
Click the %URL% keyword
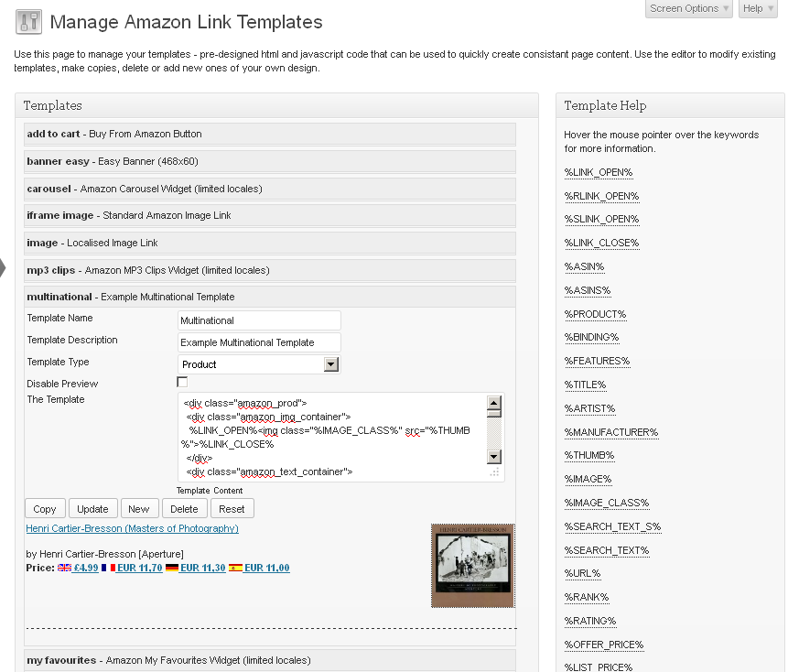pos(582,573)
